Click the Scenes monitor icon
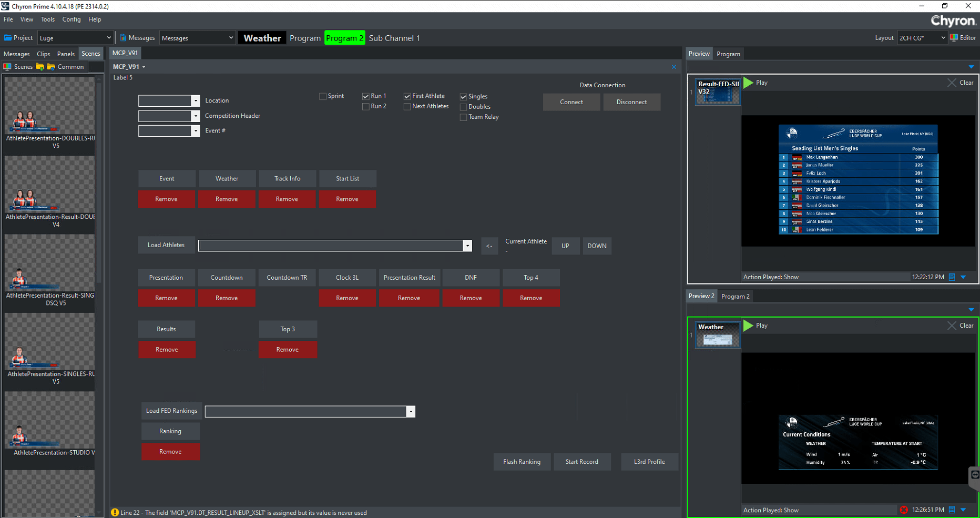The width and height of the screenshot is (980, 518). 7,67
